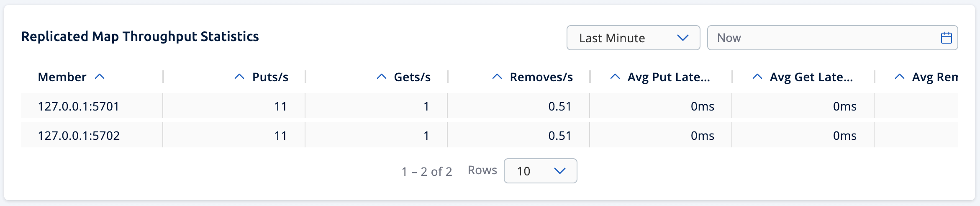Click the Avg Get Latency header text

point(811,77)
